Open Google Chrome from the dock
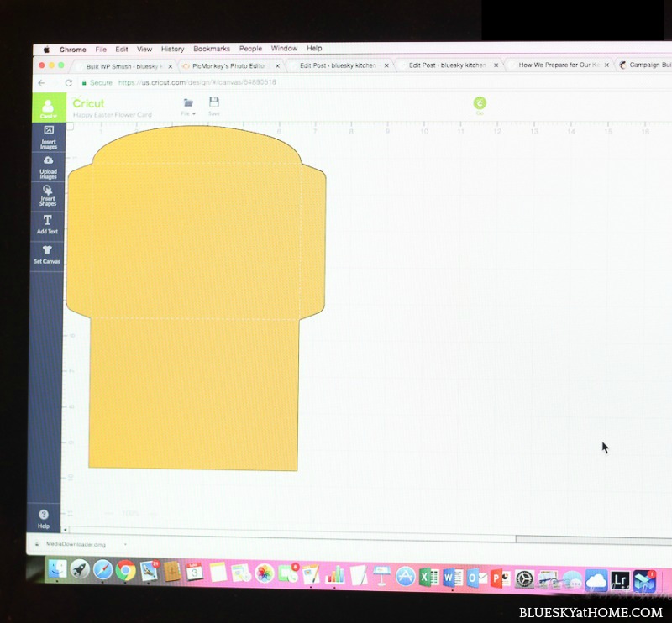This screenshot has width=672, height=623. point(125,571)
